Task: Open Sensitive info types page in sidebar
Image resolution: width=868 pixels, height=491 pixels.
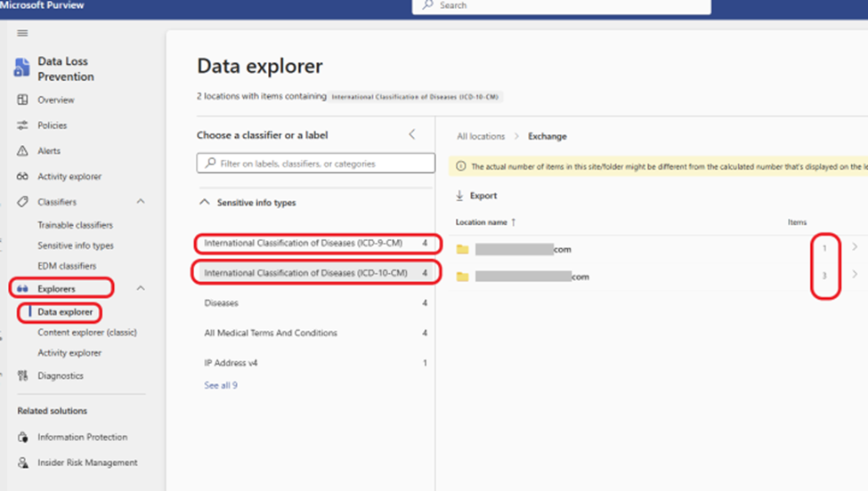Action: (76, 245)
